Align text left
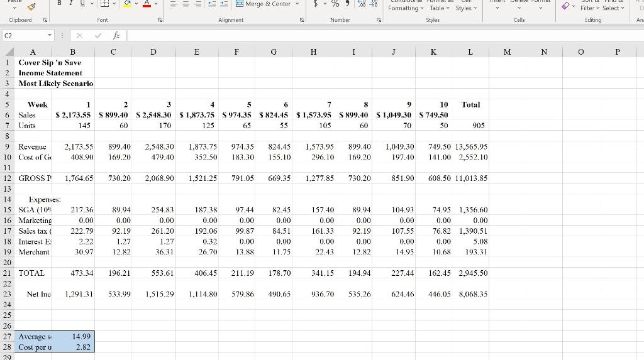The height and width of the screenshot is (360, 644). [x=174, y=4]
